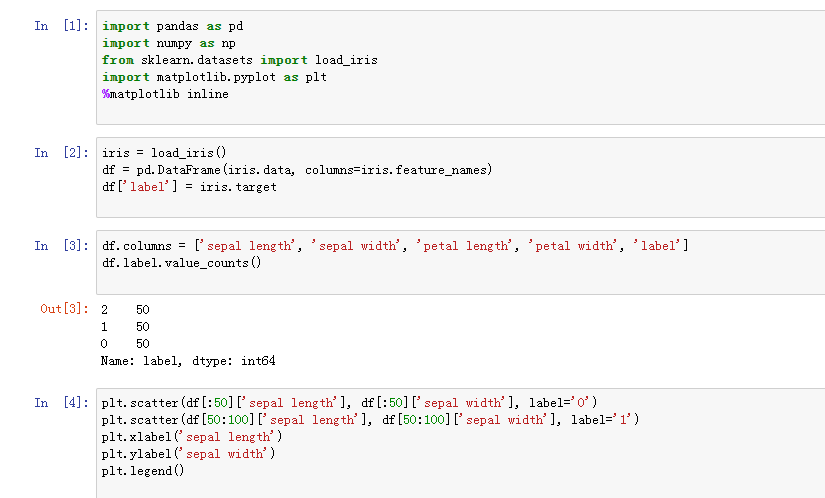Click the plt.legend() line
The image size is (825, 498).
pos(143,471)
